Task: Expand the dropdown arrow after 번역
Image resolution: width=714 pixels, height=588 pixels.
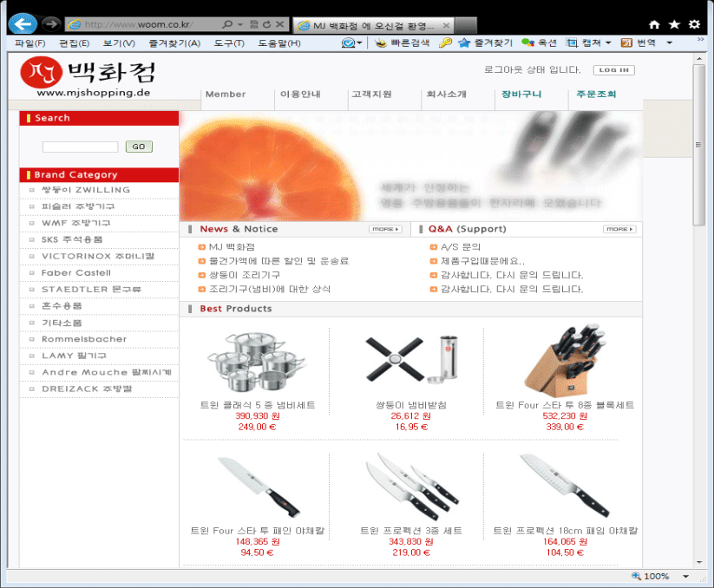Action: click(670, 42)
